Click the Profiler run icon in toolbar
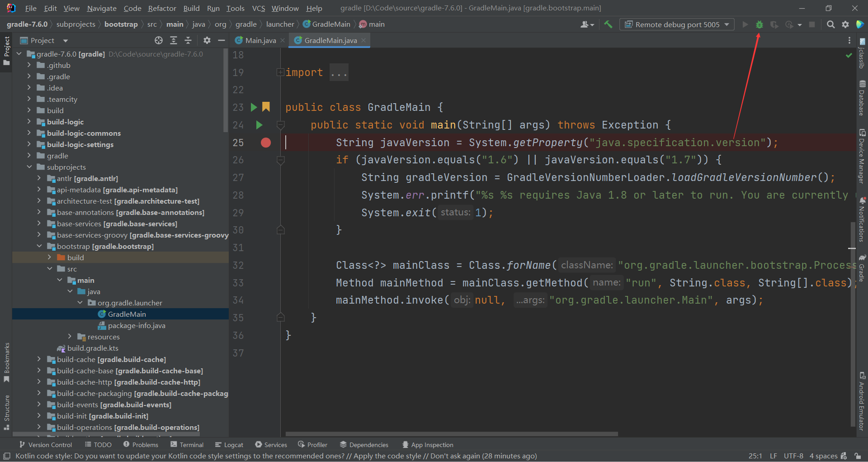Viewport: 868px width, 462px height. [x=789, y=24]
